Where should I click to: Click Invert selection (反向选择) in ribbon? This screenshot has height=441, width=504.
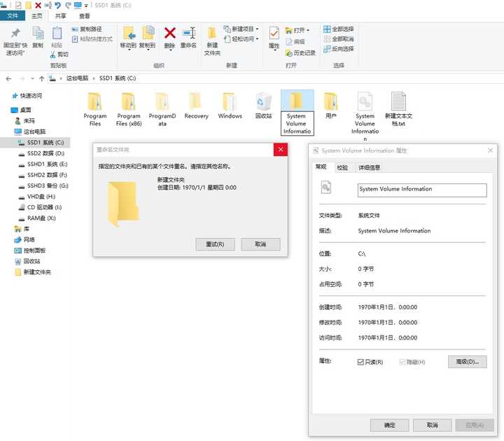point(339,49)
